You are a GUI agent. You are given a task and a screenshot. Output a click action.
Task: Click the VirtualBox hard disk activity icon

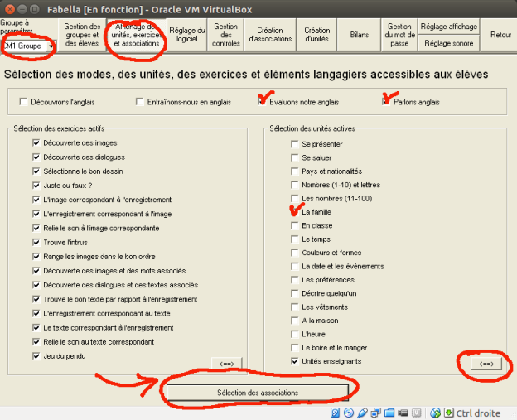coord(335,413)
